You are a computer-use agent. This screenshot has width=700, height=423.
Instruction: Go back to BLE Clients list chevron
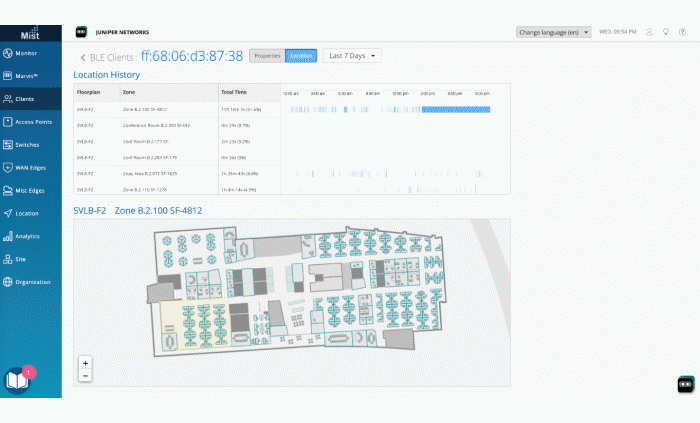[x=83, y=58]
